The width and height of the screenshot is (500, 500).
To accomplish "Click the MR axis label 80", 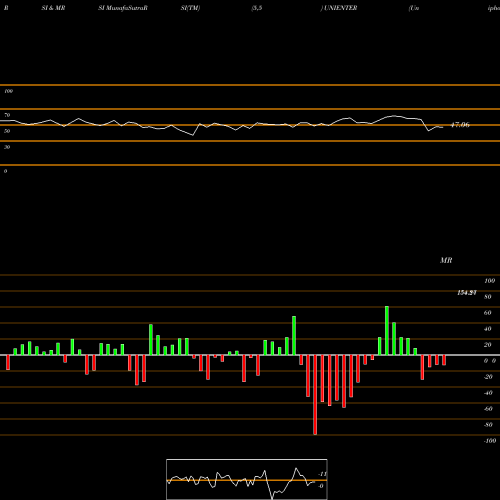I will click(488, 297).
